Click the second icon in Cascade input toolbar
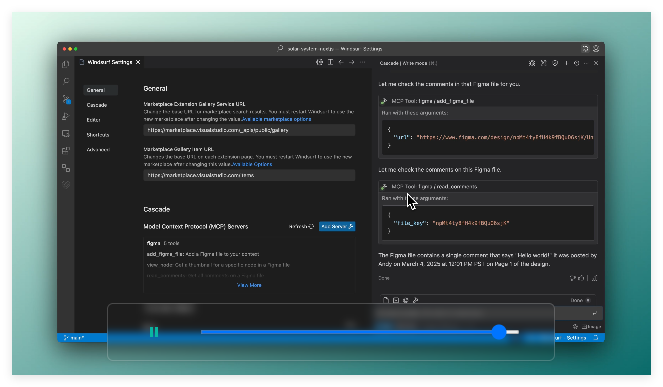 396,300
